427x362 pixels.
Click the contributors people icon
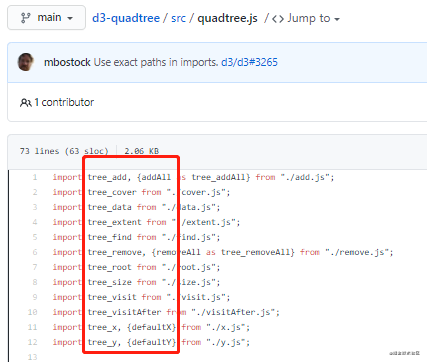tap(26, 103)
